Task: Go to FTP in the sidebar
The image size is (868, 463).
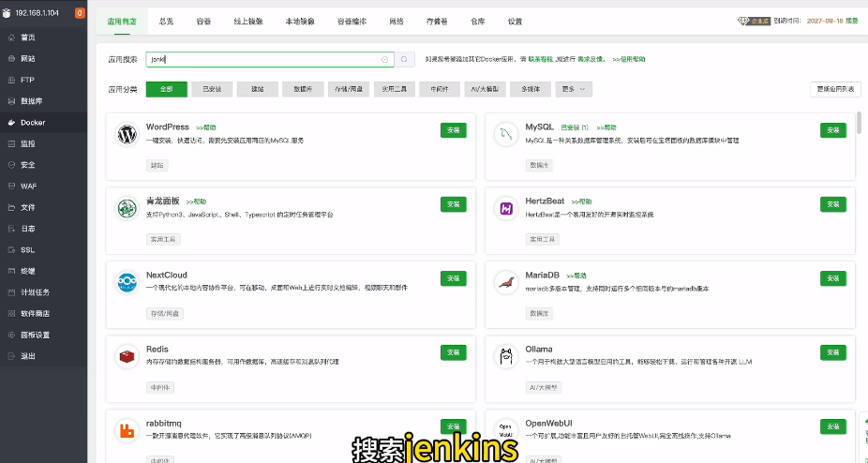Action: pos(43,80)
